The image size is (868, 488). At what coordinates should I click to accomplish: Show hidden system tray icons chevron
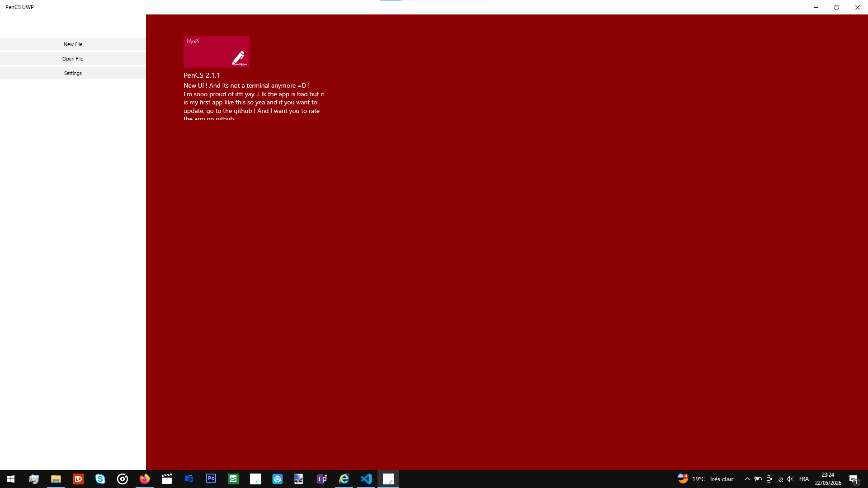pyautogui.click(x=747, y=479)
